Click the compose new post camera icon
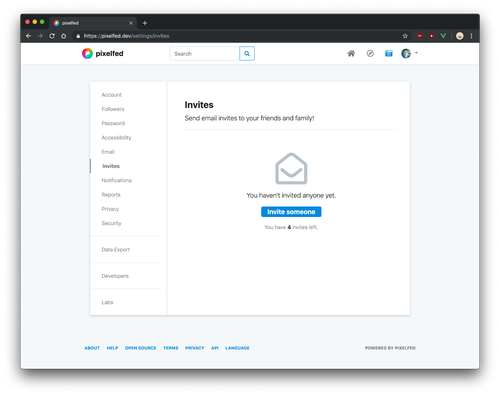The width and height of the screenshot is (500, 396). tap(389, 53)
